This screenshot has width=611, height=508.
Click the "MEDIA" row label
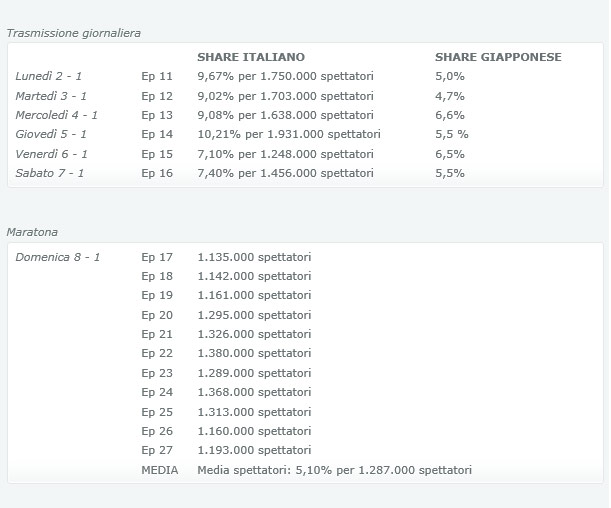(x=159, y=470)
